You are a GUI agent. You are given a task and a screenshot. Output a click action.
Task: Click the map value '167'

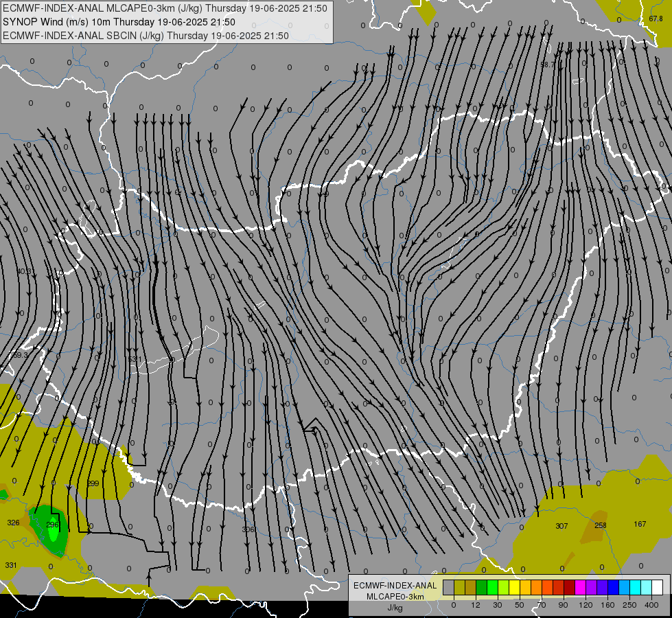click(x=640, y=524)
